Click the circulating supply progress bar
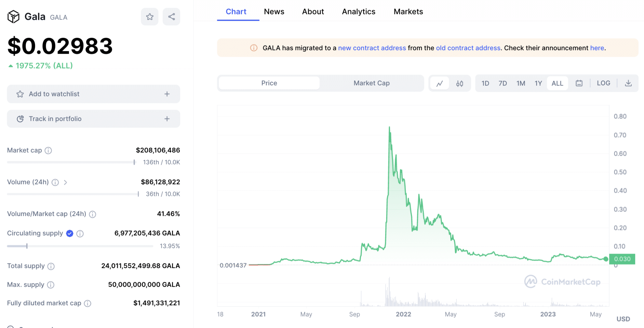Image resolution: width=644 pixels, height=328 pixels. (x=80, y=246)
